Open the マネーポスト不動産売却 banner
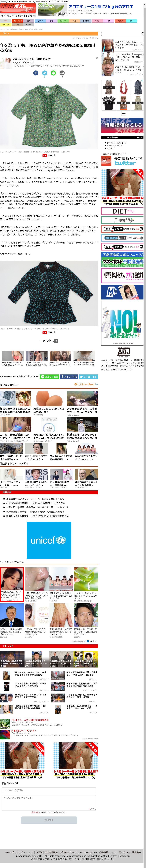Screen dimensions: 146x868 click(x=122, y=259)
